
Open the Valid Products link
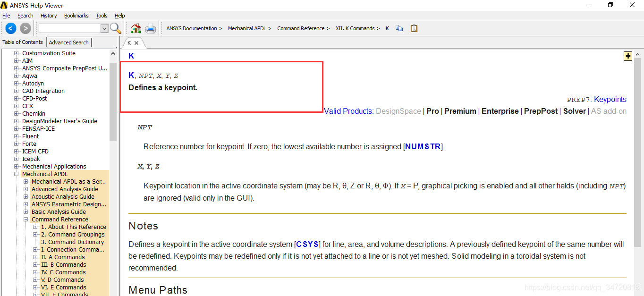349,111
